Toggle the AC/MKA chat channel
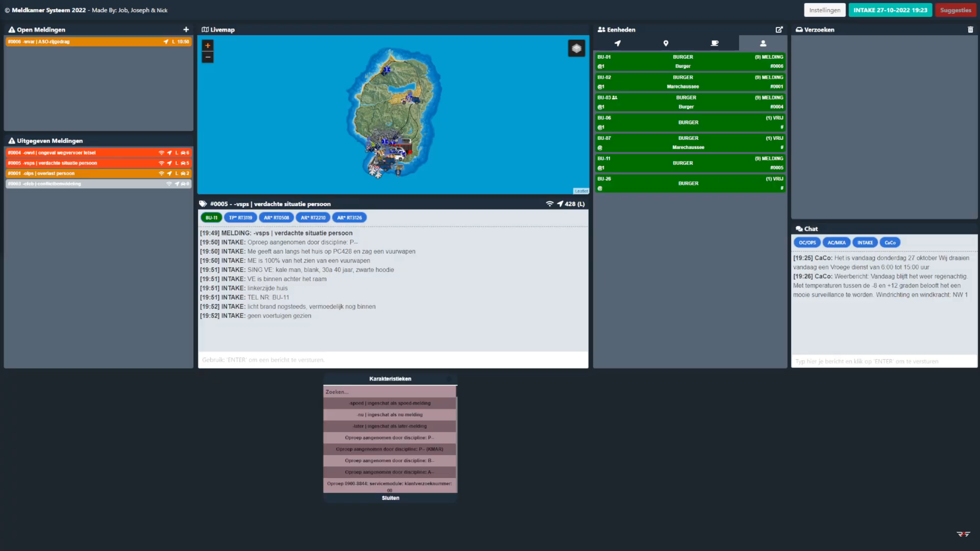Image resolution: width=980 pixels, height=551 pixels. click(836, 243)
